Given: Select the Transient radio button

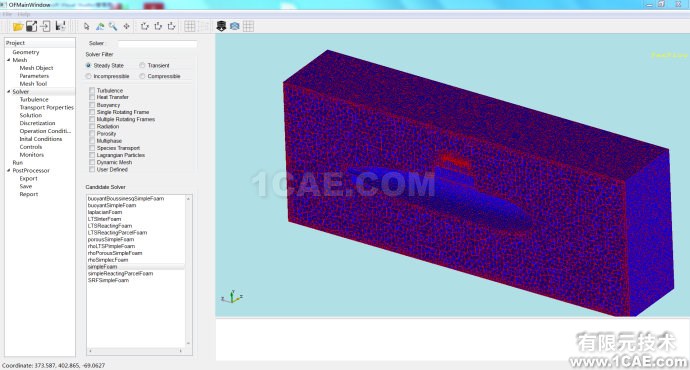Looking at the screenshot, I should pyautogui.click(x=142, y=65).
